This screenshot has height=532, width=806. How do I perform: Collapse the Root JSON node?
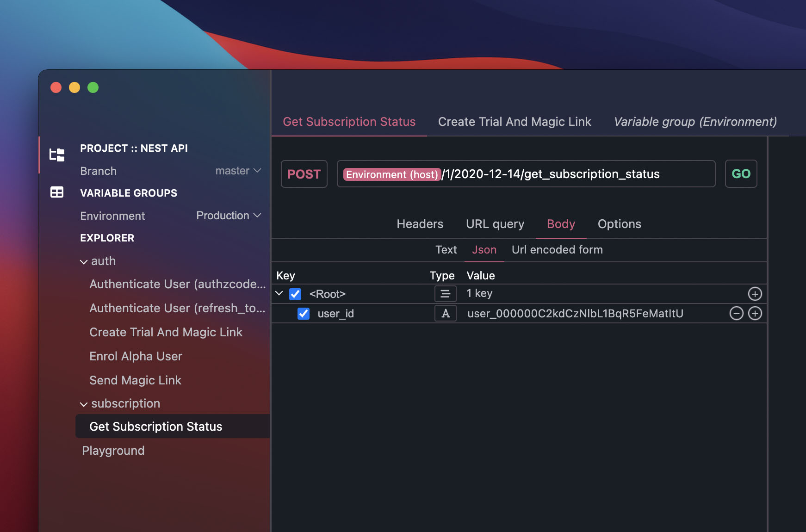coord(279,293)
